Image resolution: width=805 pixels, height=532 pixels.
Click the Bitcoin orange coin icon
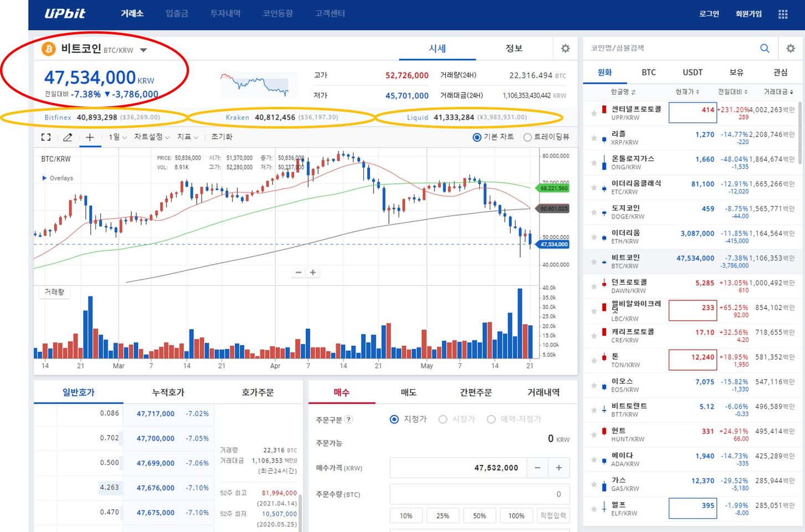click(49, 49)
